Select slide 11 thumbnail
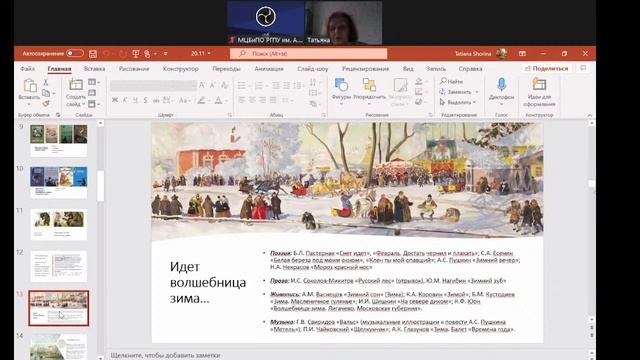 (58, 224)
